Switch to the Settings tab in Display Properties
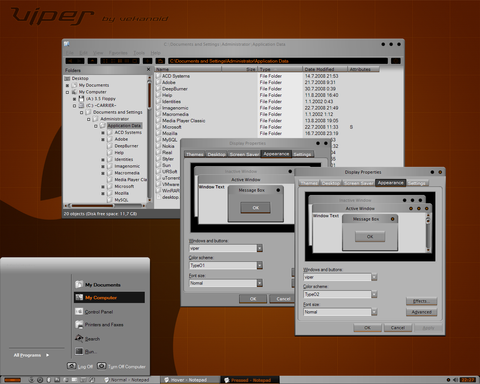This screenshot has width=480, height=384. tap(417, 183)
